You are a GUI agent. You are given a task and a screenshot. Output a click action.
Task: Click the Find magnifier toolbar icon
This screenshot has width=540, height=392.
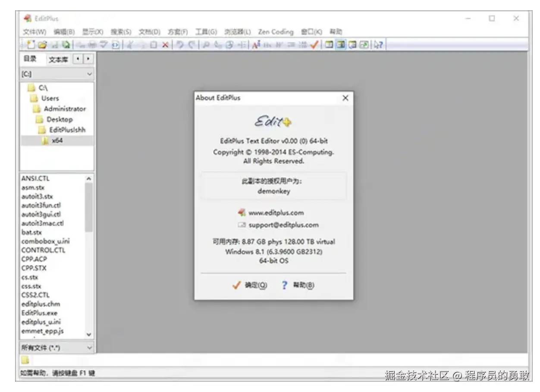coord(207,44)
